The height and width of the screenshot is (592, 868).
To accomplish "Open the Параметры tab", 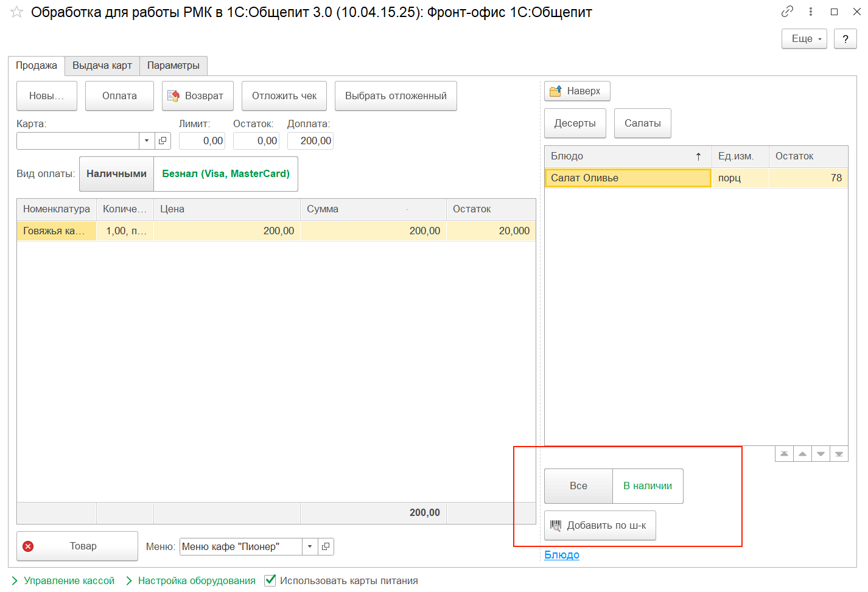I will pos(173,66).
